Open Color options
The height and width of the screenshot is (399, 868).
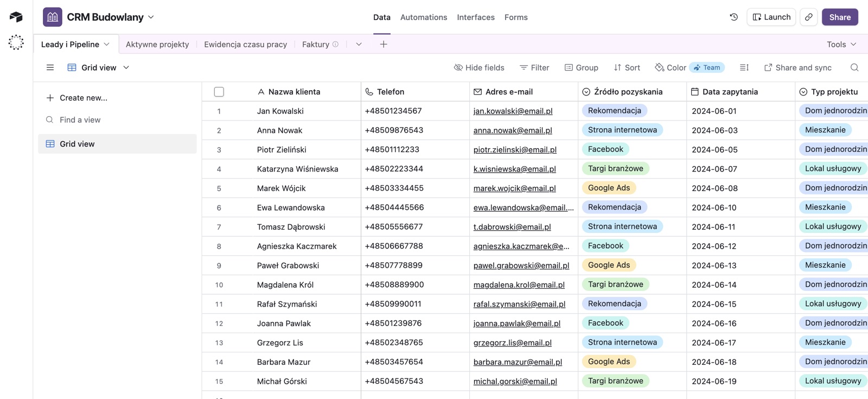click(x=671, y=67)
